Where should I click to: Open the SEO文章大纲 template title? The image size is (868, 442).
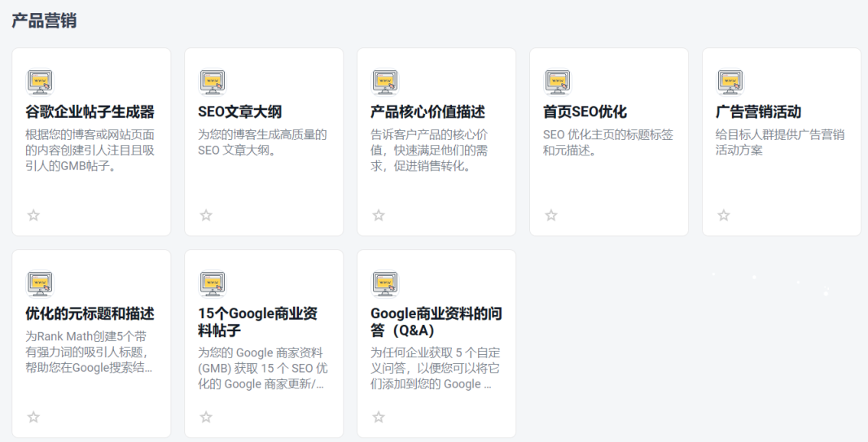(239, 112)
